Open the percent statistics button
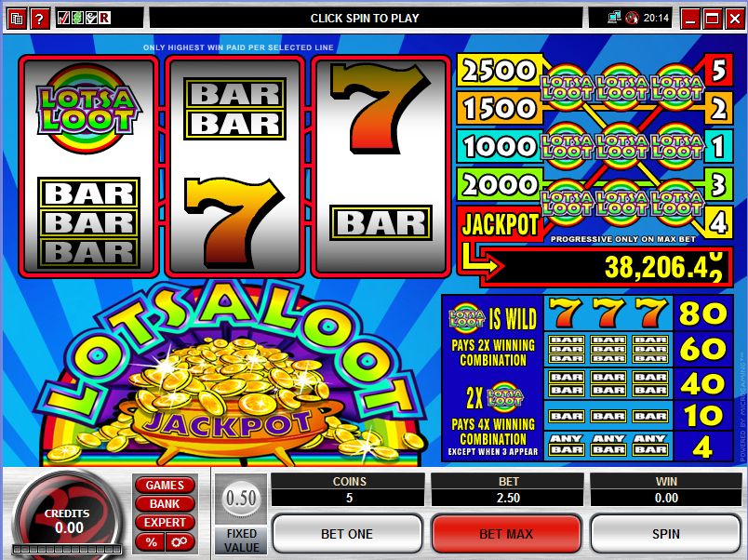 152,542
